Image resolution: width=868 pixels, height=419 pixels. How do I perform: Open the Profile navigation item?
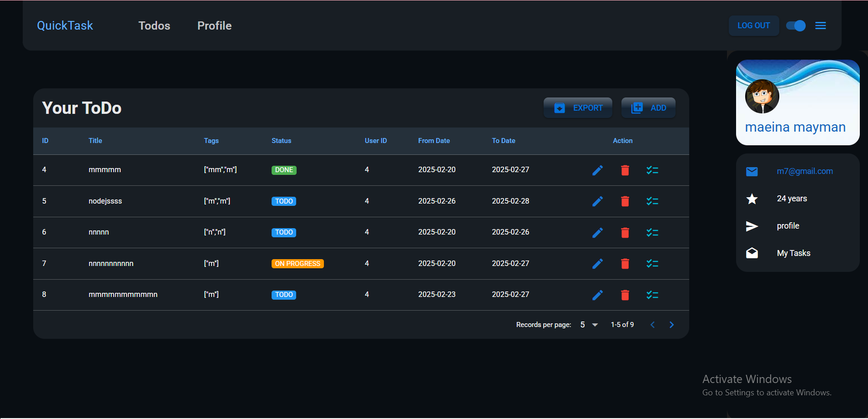tap(214, 26)
